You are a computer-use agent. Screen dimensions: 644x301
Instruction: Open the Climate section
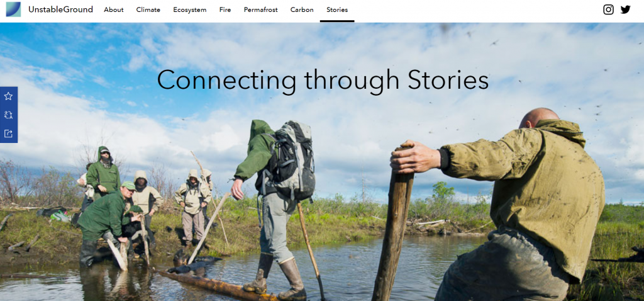point(148,10)
